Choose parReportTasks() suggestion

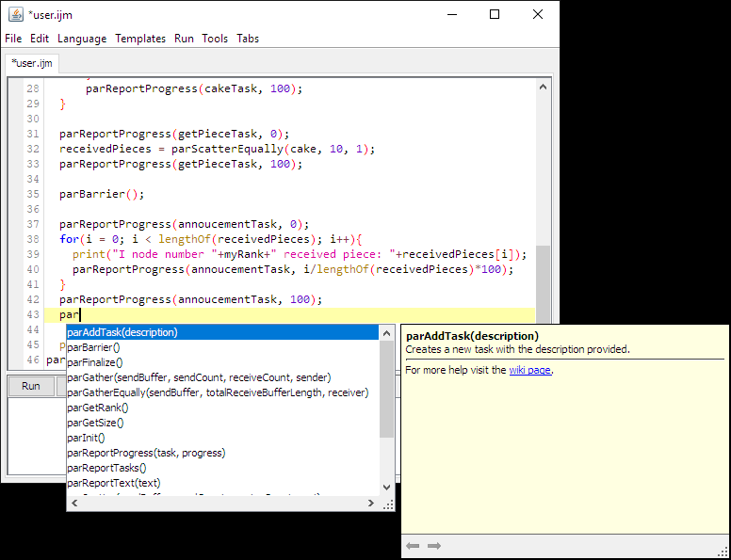[222, 468]
